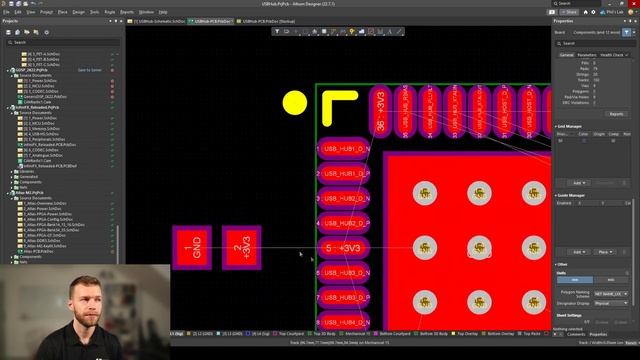Click the component placement icon in the active bar
This screenshot has width=640, height=360.
click(x=324, y=31)
